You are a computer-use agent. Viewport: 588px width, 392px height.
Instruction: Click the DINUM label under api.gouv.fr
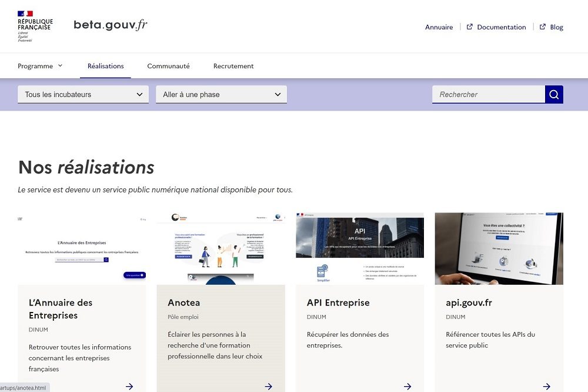[x=456, y=317]
